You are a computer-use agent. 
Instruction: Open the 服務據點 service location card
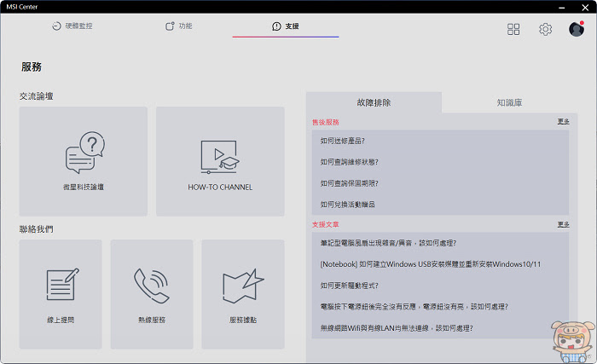(x=243, y=294)
